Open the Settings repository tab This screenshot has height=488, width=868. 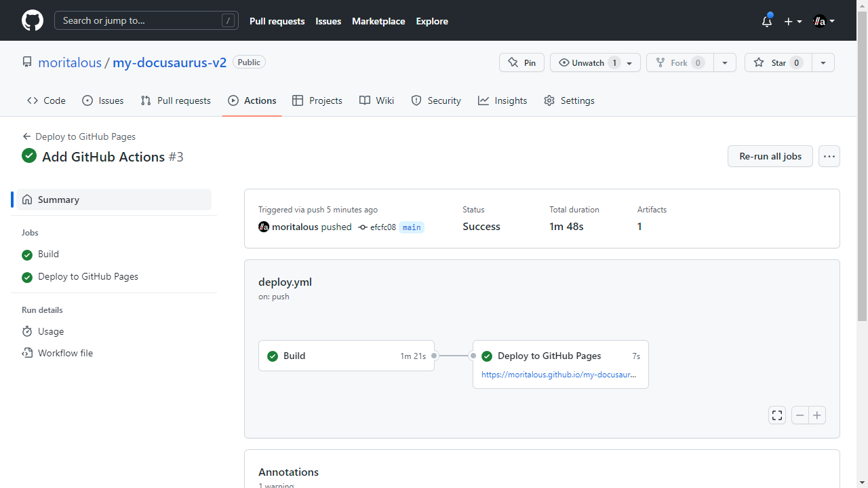[569, 100]
